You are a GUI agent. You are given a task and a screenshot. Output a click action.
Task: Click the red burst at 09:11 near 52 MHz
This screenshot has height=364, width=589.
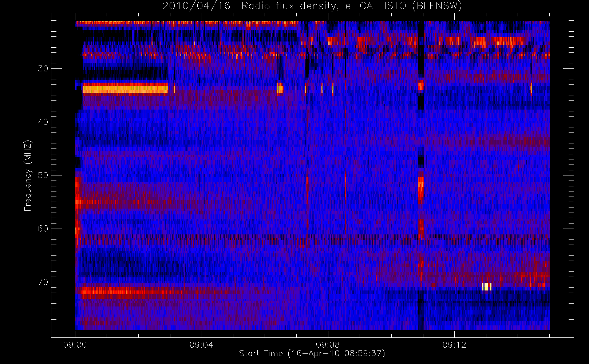tap(420, 190)
